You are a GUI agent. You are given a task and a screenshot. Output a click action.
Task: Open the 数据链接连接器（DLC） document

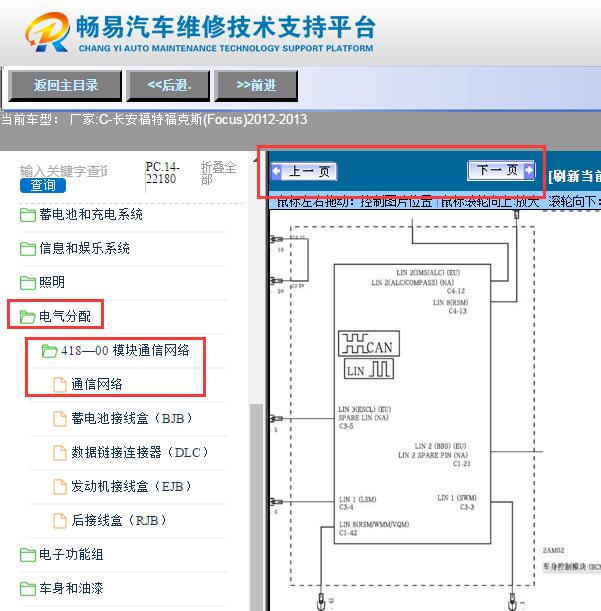[140, 452]
